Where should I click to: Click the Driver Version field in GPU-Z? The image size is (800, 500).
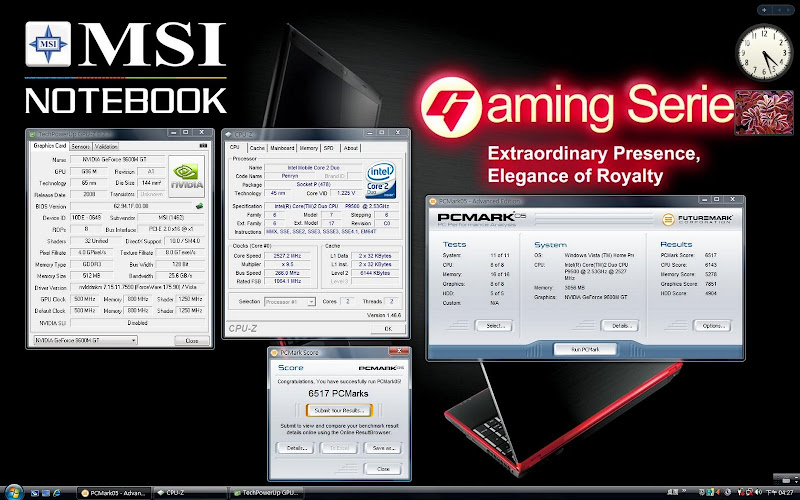point(137,287)
